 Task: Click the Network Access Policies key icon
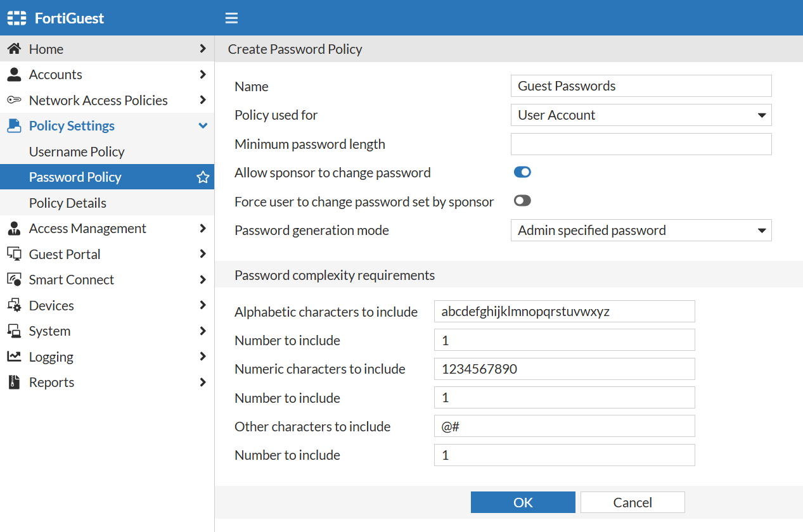[x=14, y=100]
